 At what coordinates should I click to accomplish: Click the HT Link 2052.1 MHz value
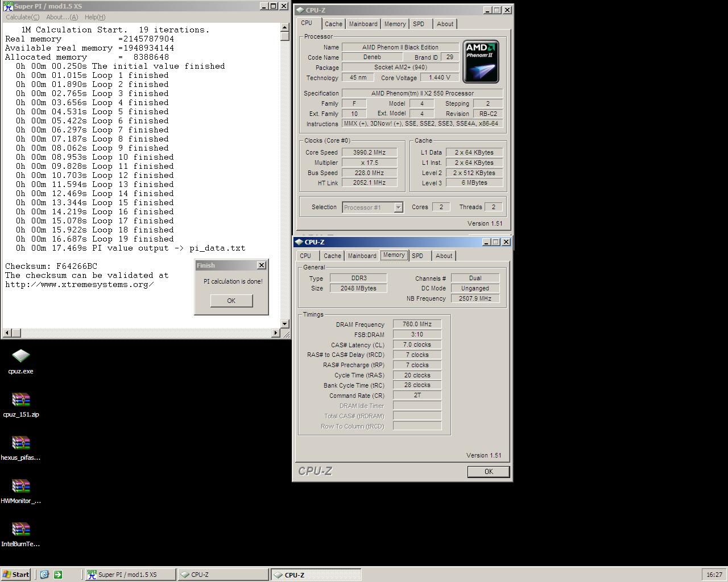point(369,183)
